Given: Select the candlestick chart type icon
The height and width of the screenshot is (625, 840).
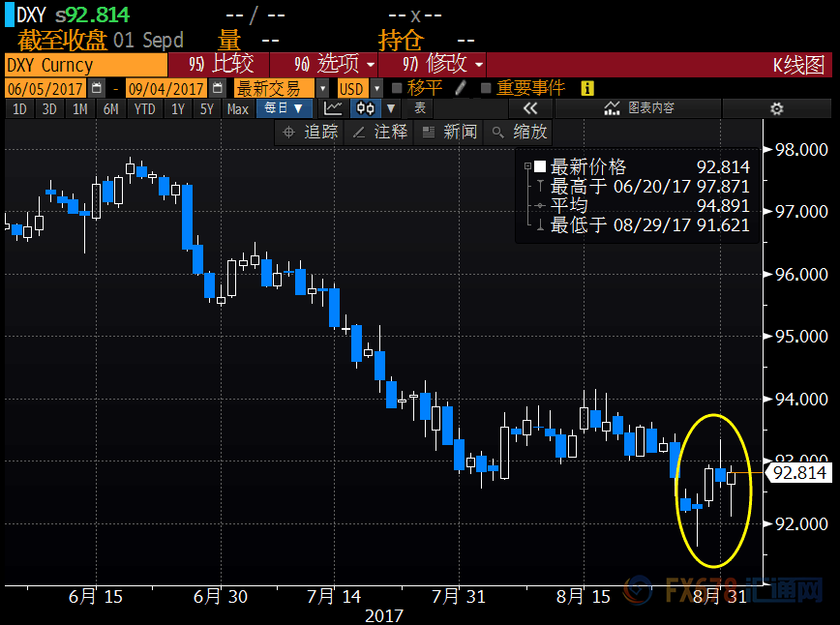Looking at the screenshot, I should (x=365, y=109).
